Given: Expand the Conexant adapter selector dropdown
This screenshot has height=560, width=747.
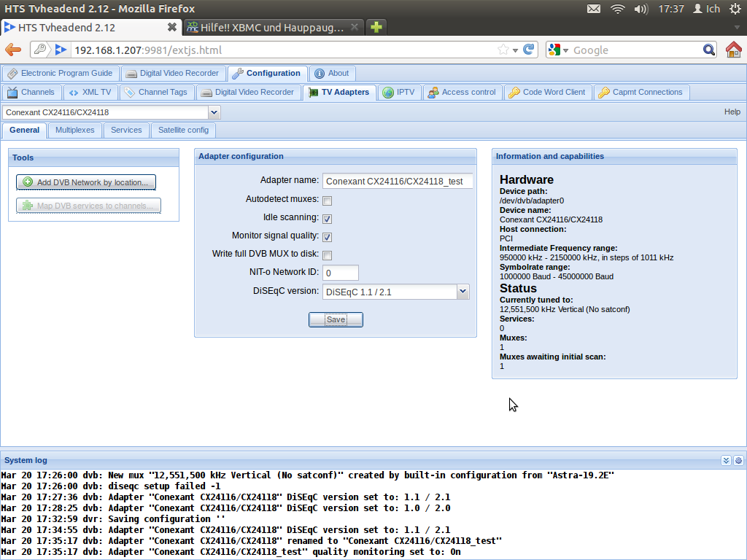Looking at the screenshot, I should (214, 112).
